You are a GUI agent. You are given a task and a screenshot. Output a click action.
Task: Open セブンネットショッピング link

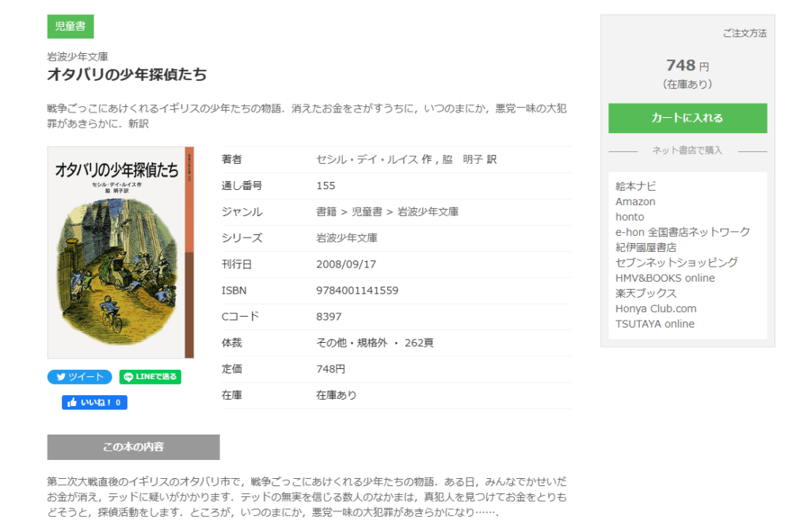(676, 262)
